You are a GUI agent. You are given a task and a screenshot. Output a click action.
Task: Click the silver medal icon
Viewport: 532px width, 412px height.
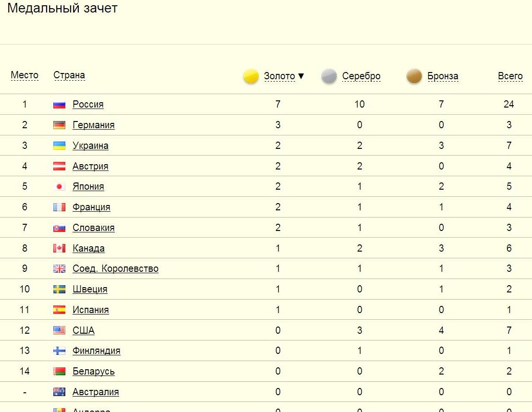[x=329, y=76]
